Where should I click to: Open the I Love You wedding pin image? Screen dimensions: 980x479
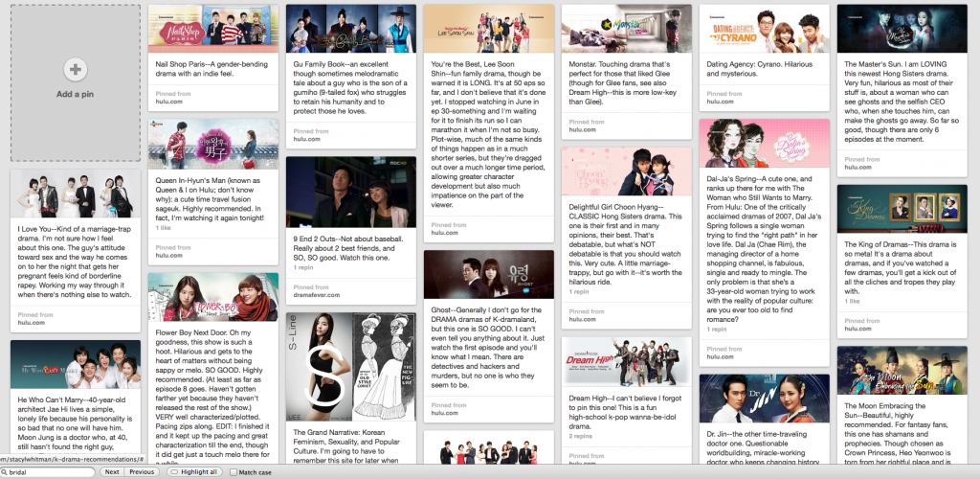[x=75, y=194]
